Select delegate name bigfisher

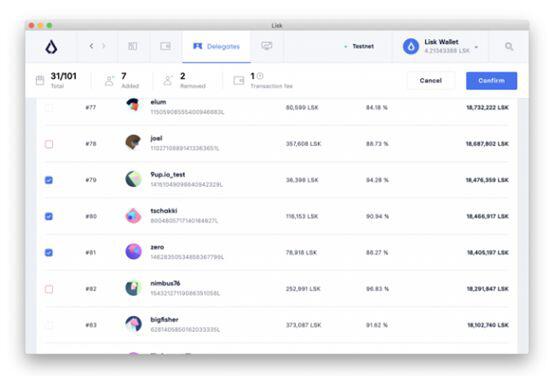click(x=164, y=320)
